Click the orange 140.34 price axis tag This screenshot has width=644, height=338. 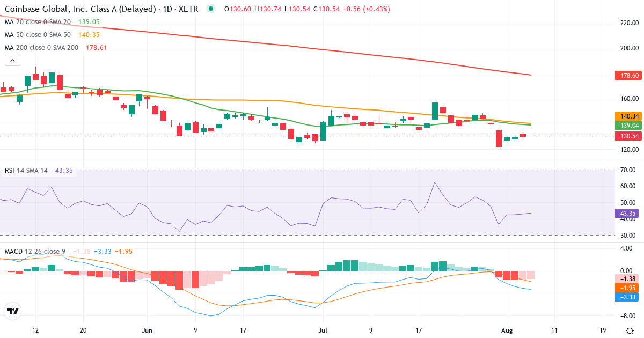click(x=629, y=116)
